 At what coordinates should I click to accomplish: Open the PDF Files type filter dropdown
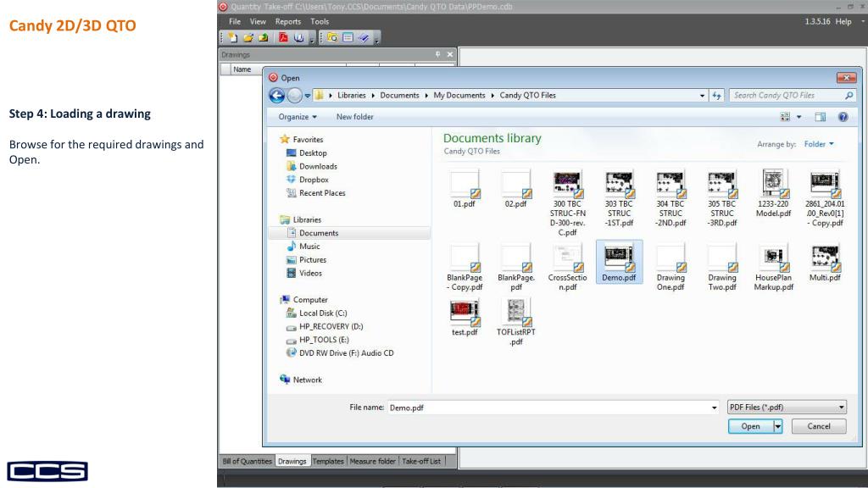click(x=787, y=408)
